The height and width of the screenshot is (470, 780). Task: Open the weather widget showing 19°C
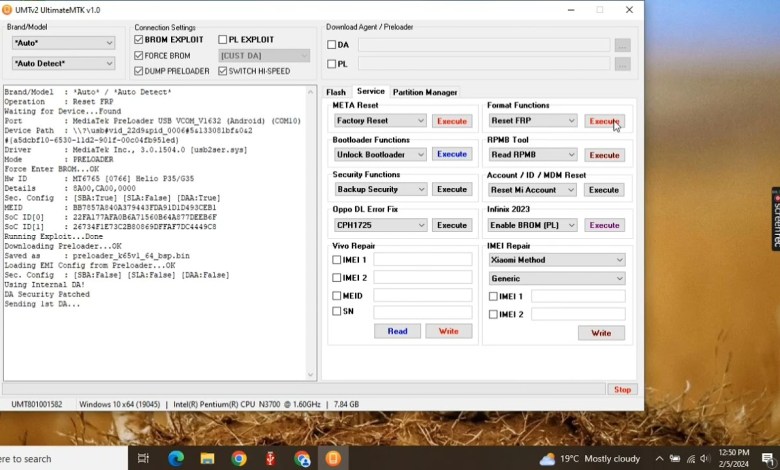pyautogui.click(x=590, y=459)
